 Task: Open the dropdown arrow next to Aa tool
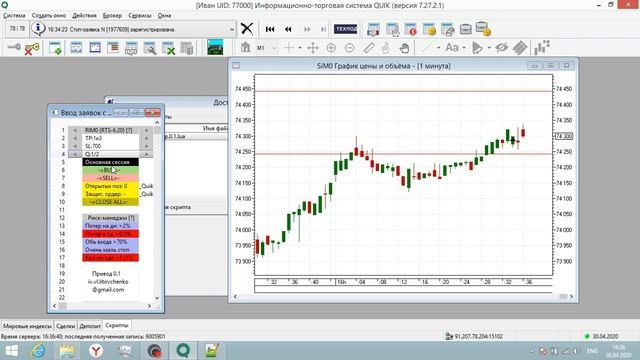pos(464,48)
